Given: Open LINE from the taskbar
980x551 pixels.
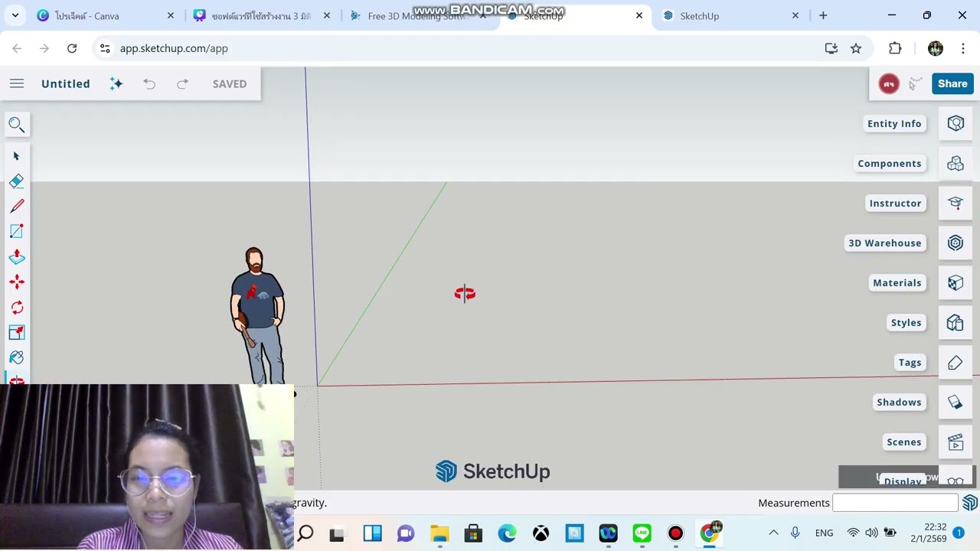Looking at the screenshot, I should pyautogui.click(x=642, y=533).
